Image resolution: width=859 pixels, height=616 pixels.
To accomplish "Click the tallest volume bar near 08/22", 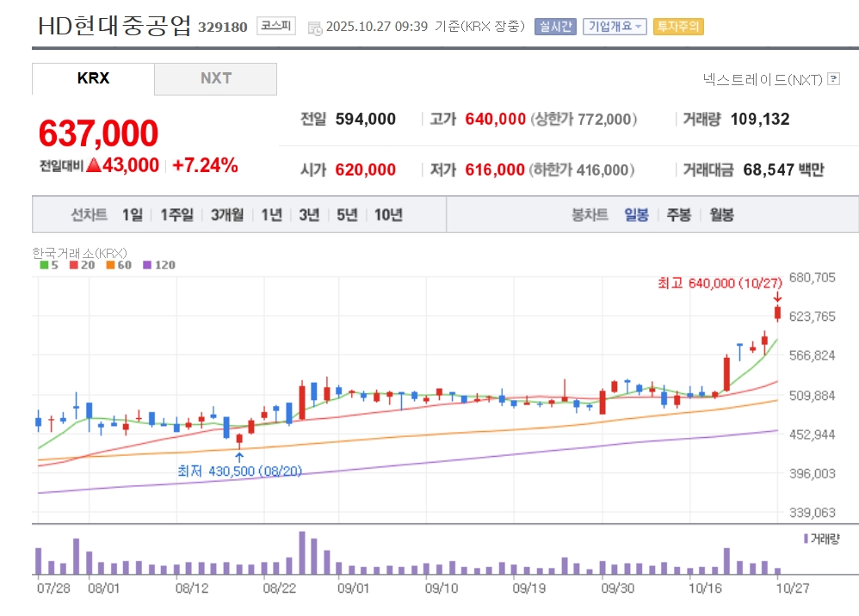I will pos(302,552).
